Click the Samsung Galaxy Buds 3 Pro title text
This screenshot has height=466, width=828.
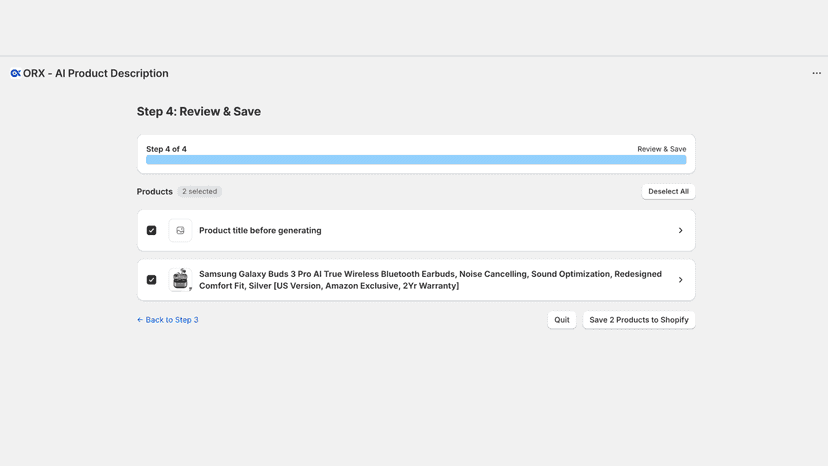[430, 279]
